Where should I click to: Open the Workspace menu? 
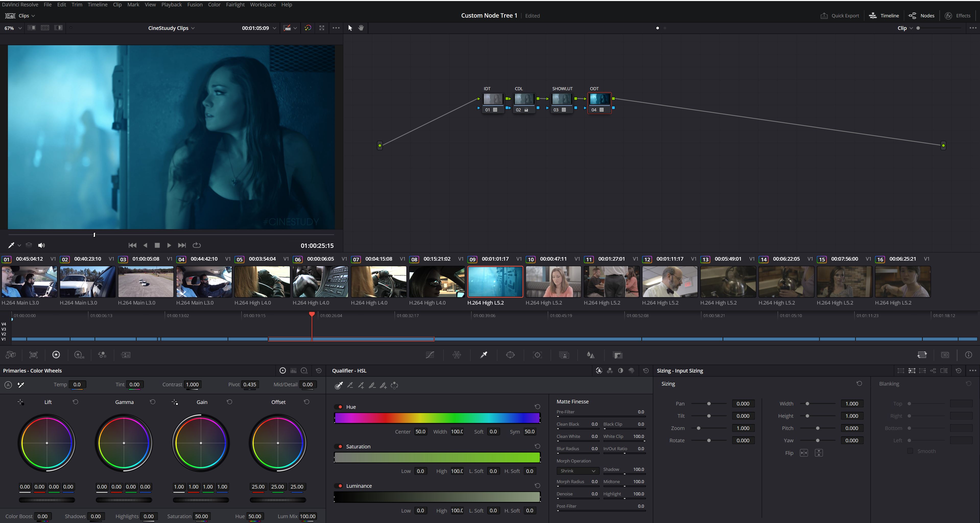(x=263, y=5)
